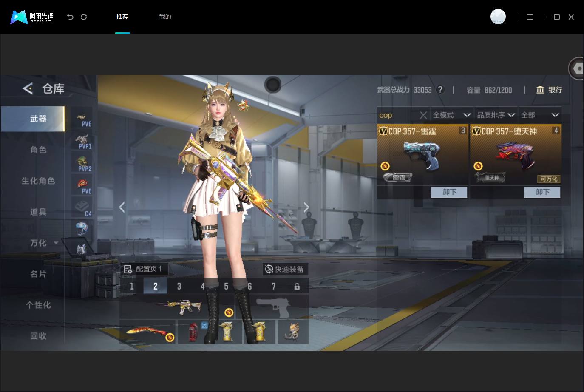Select the C4 slot icon
Image resolution: width=584 pixels, height=392 pixels.
click(x=82, y=208)
